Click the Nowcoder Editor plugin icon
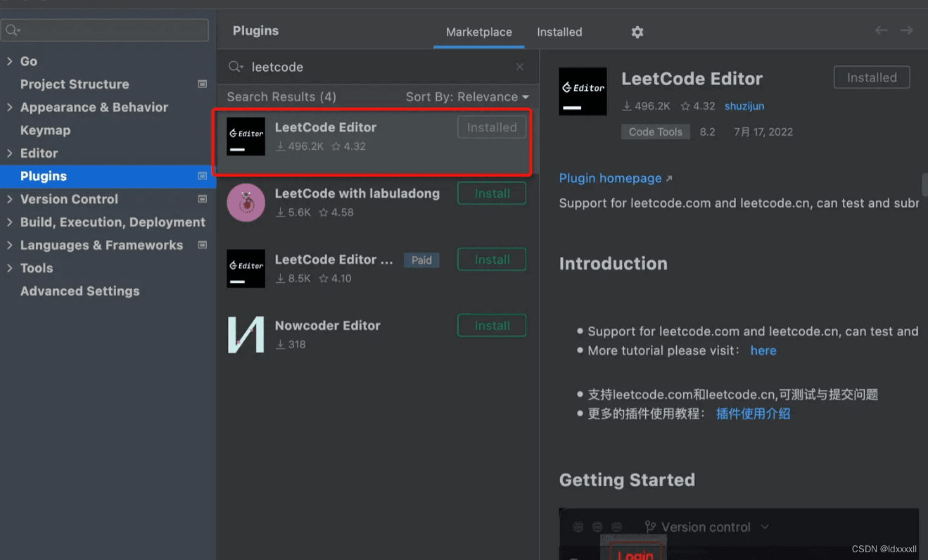The width and height of the screenshot is (928, 560). pyautogui.click(x=246, y=335)
